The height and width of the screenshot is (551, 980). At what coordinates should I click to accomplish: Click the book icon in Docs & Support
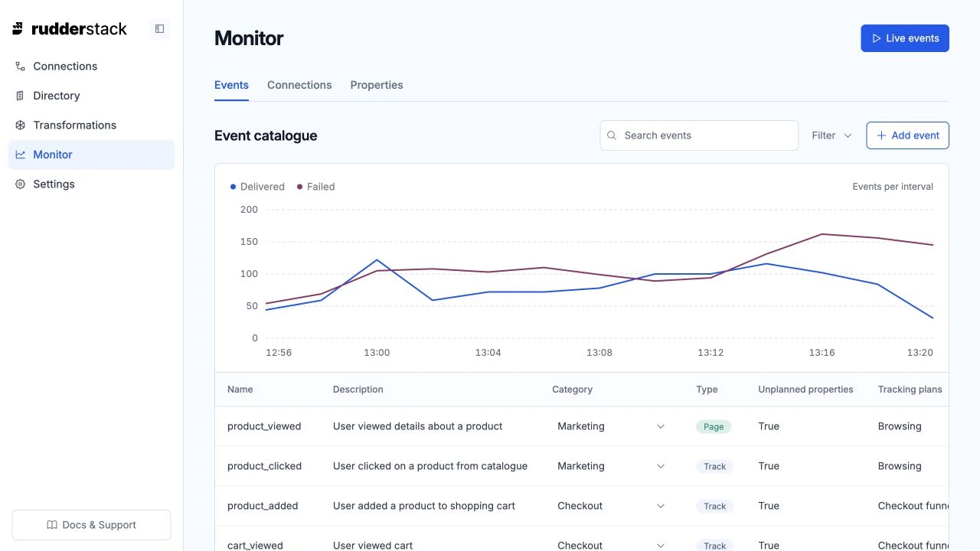[x=52, y=525]
